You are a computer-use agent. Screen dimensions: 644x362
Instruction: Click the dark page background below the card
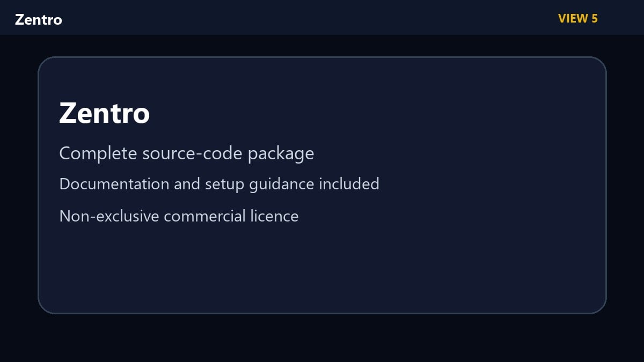click(322, 338)
